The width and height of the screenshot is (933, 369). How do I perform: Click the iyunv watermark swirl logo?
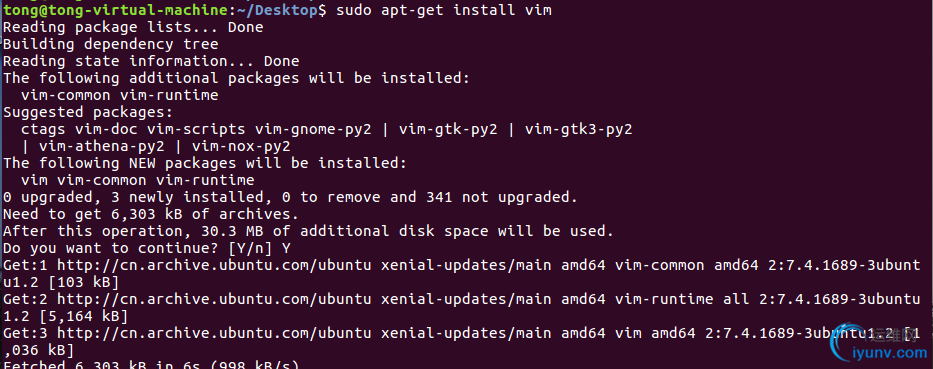coord(846,342)
